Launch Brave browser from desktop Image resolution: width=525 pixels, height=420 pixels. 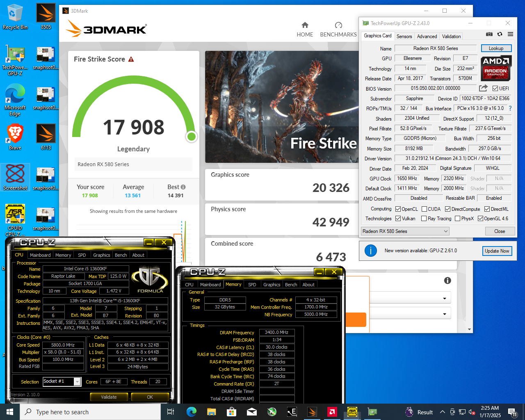(15, 137)
